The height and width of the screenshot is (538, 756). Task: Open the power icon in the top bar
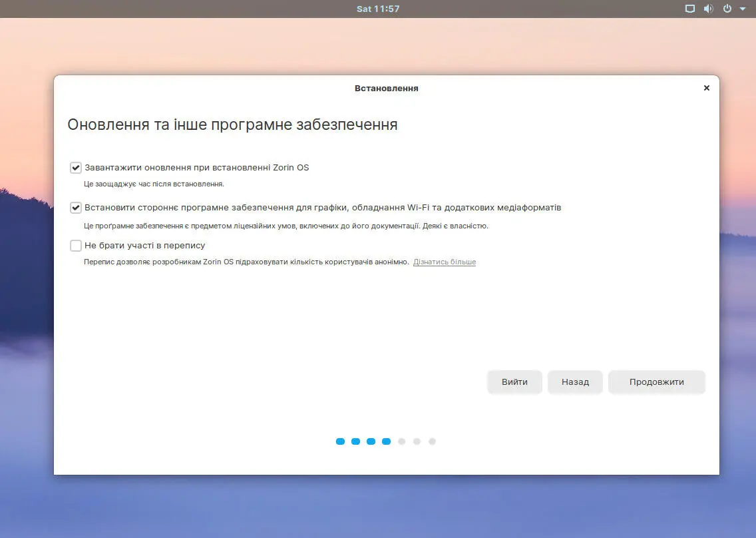pyautogui.click(x=727, y=9)
